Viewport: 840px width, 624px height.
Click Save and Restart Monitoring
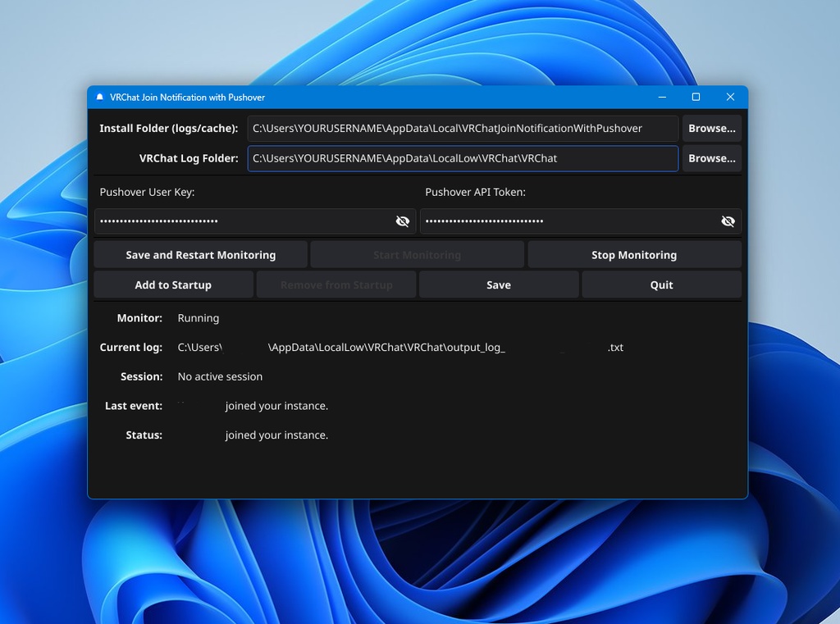click(200, 255)
